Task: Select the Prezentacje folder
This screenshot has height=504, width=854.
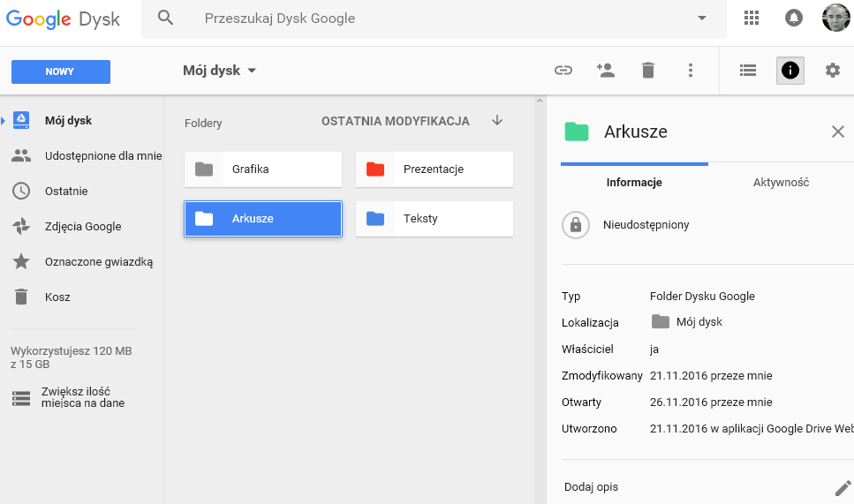Action: coord(435,169)
